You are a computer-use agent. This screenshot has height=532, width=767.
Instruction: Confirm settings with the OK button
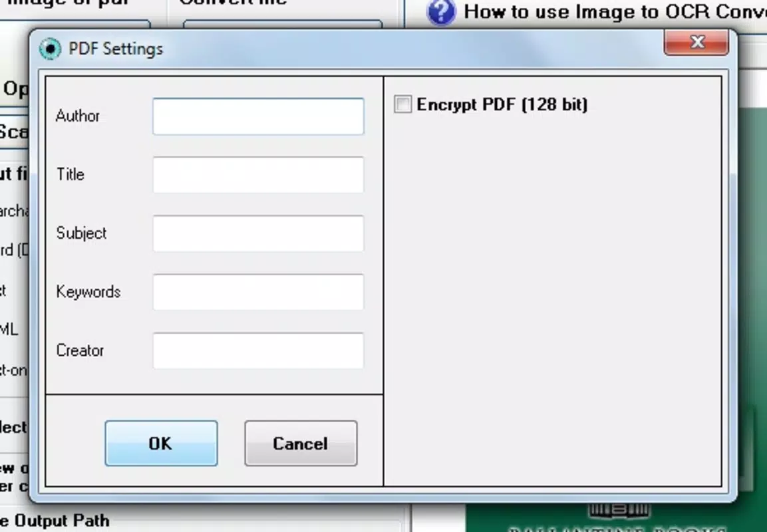coord(161,443)
